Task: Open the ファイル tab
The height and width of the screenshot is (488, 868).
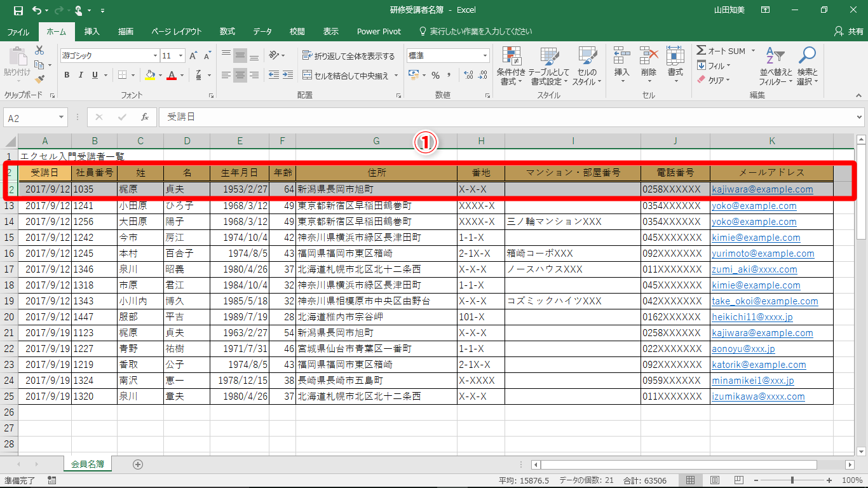Action: (x=18, y=31)
